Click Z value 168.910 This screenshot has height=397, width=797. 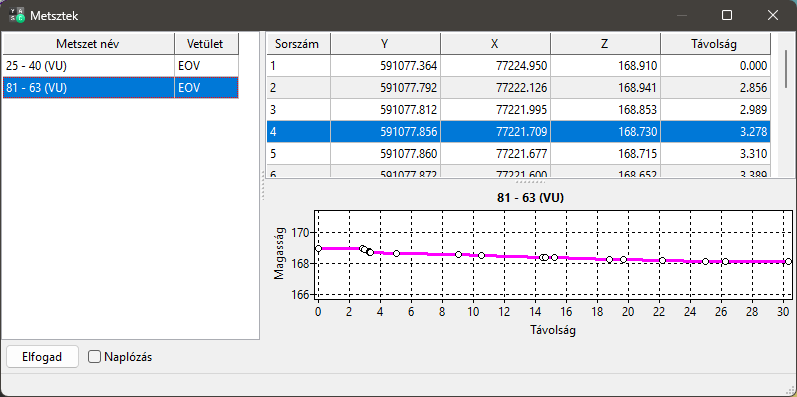(x=638, y=66)
